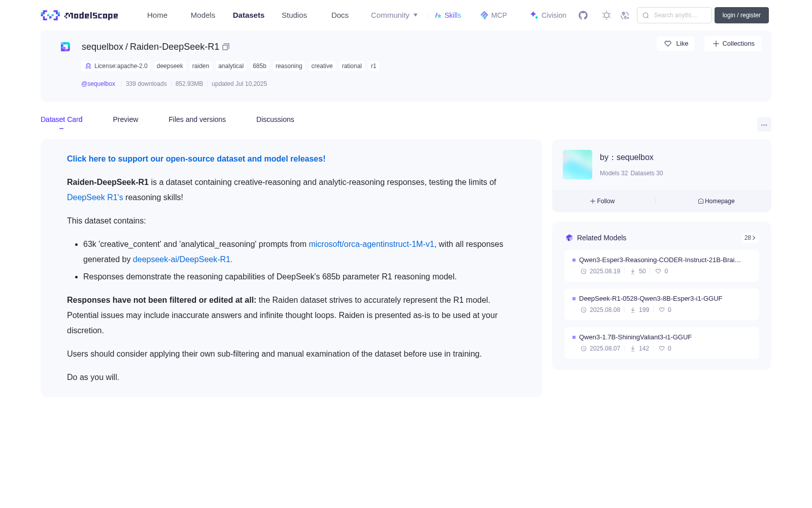This screenshot has width=812, height=508.
Task: Click the search anything input field
Action: coord(674,15)
